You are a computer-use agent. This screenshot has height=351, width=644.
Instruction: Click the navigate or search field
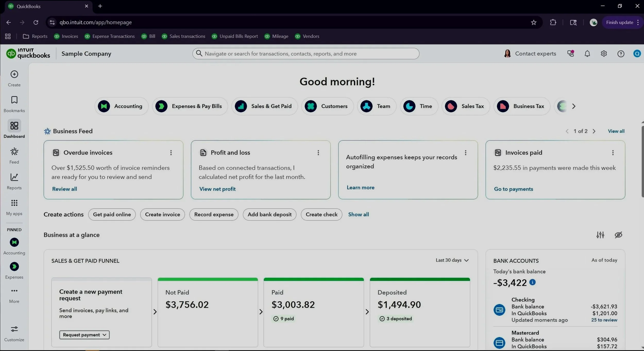[306, 54]
